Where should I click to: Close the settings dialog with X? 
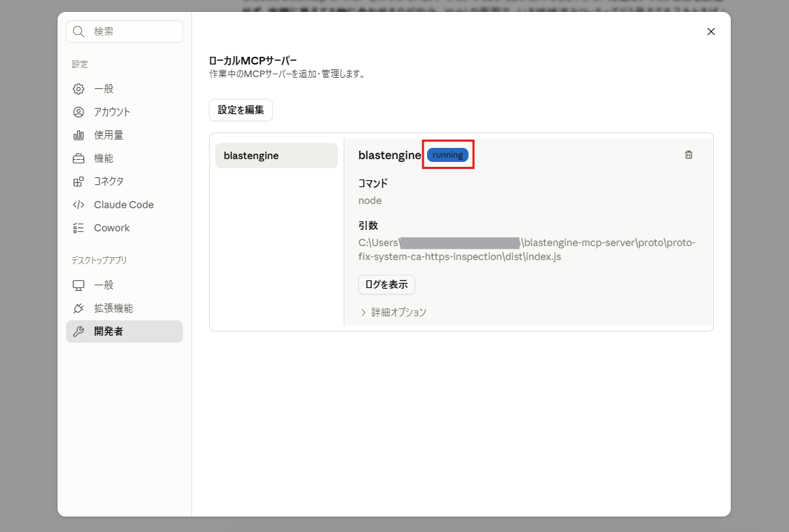point(711,32)
